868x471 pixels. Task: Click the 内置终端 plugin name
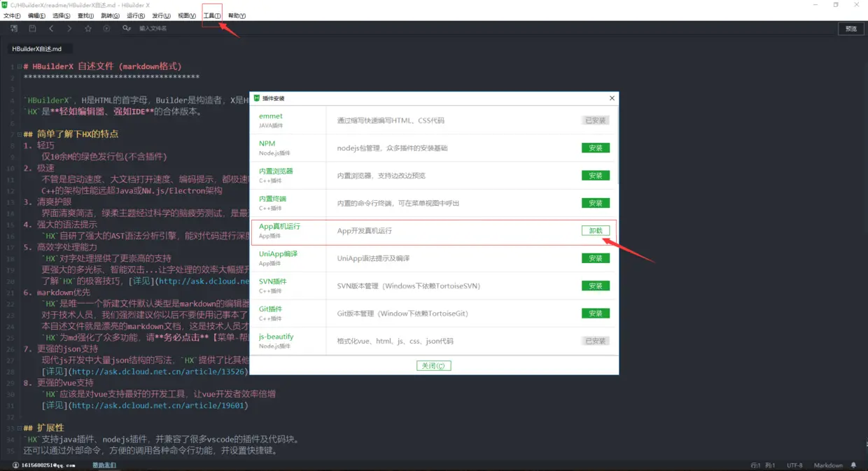tap(272, 199)
